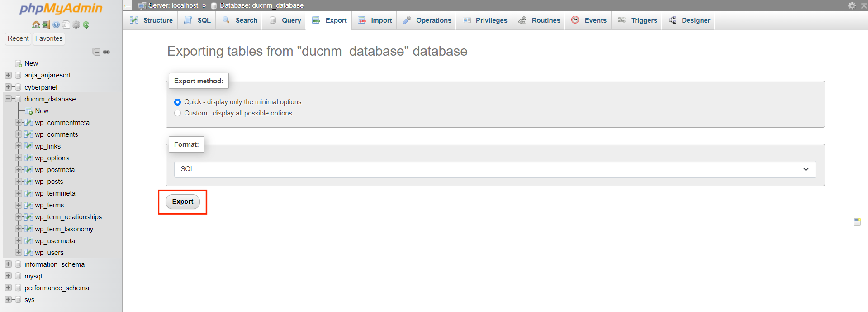868x312 pixels.
Task: Switch to the Structure tab
Action: click(x=152, y=20)
